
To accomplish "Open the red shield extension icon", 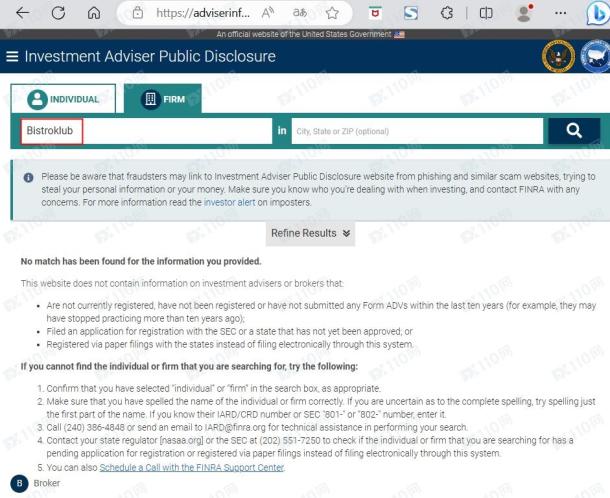I will click(x=375, y=13).
